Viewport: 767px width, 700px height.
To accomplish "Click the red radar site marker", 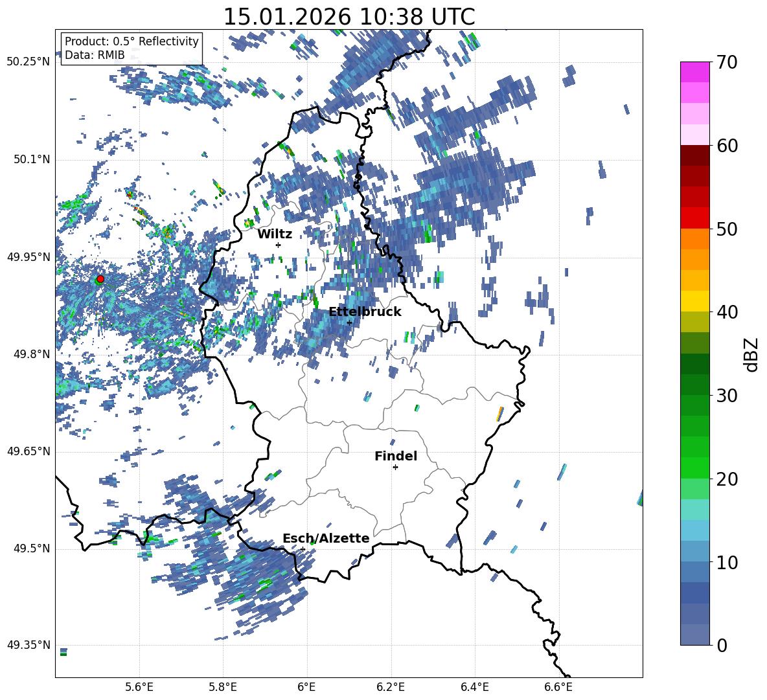I will 100,279.
